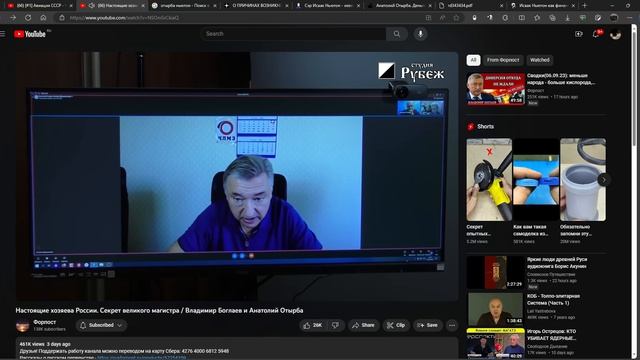Screen dimensions: 640x360
Task: Open the Форпост channel avatar
Action: [22, 325]
